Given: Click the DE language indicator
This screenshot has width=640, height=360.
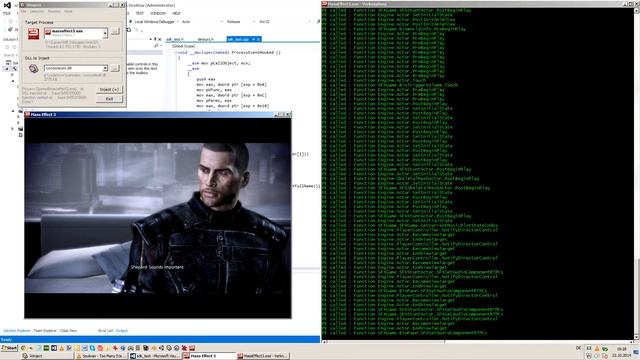Looking at the screenshot, I should (578, 349).
